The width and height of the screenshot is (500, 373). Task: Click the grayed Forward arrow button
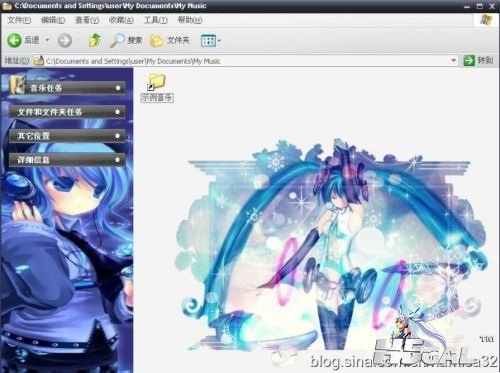65,41
